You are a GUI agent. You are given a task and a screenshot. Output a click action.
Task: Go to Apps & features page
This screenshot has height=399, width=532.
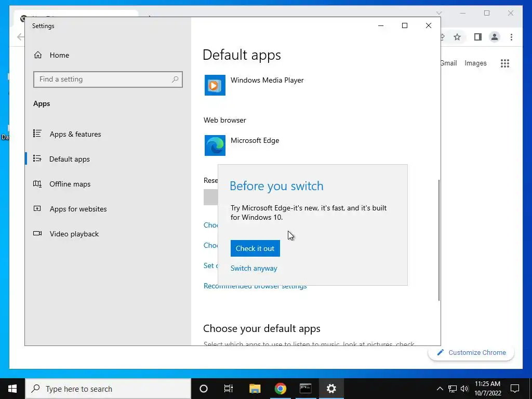[75, 134]
